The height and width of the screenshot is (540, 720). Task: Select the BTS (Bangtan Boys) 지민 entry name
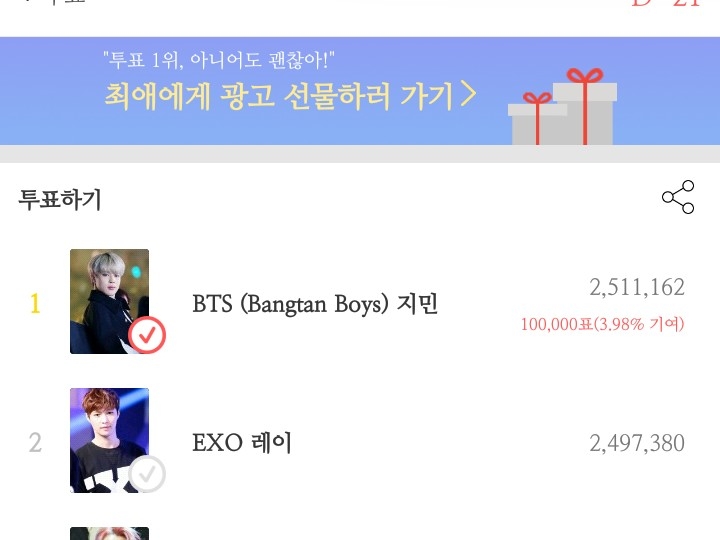[x=315, y=304]
